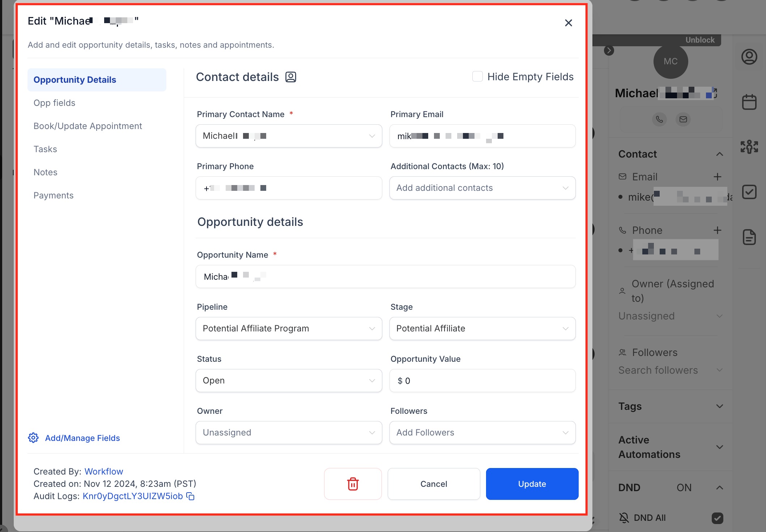766x532 pixels.
Task: Enable the Hide Empty Fields checkbox
Action: click(x=477, y=77)
